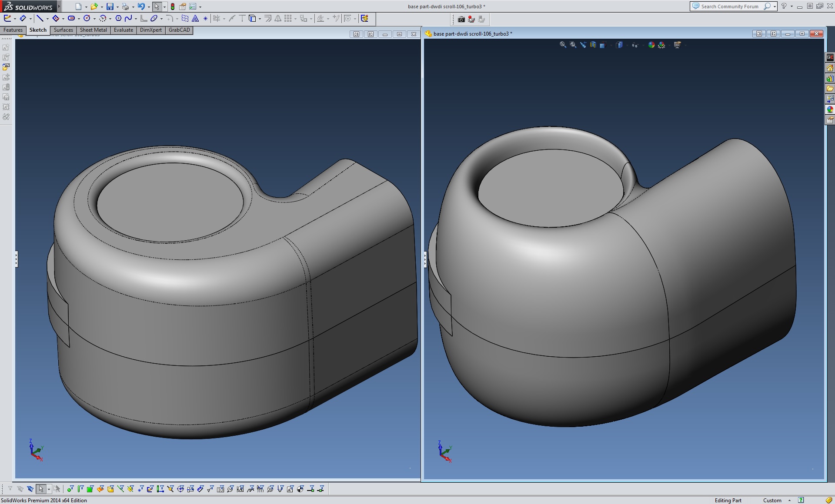Toggle the Filter Edges selection filter
The image size is (835, 504).
point(80,489)
